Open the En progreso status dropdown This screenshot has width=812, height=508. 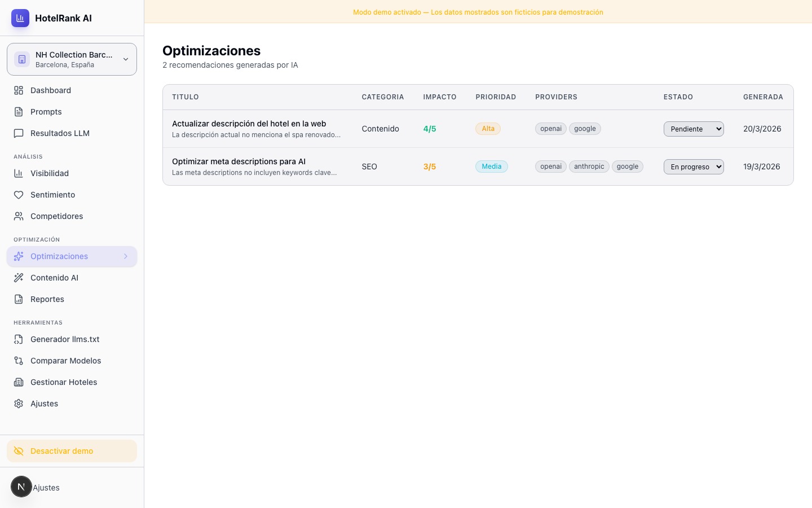click(x=694, y=167)
